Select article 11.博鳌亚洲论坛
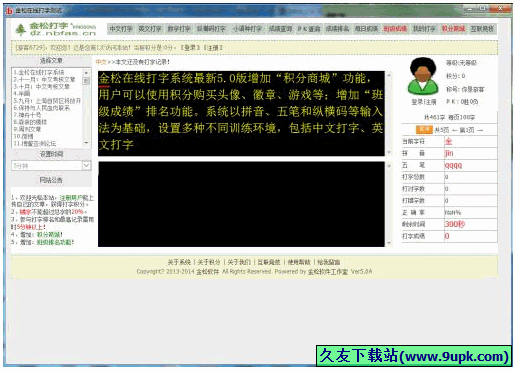The height and width of the screenshot is (370, 515). 35,143
